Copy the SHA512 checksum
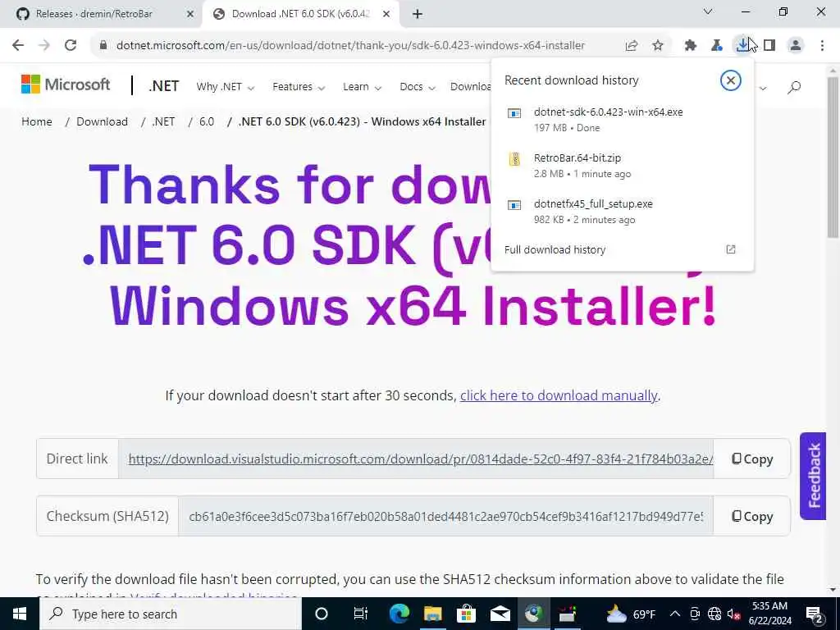Image resolution: width=840 pixels, height=630 pixels. click(752, 517)
